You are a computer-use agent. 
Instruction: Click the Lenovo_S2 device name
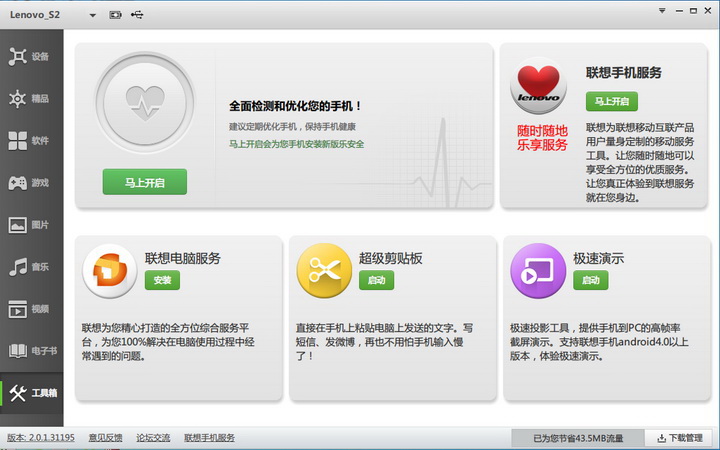point(35,15)
